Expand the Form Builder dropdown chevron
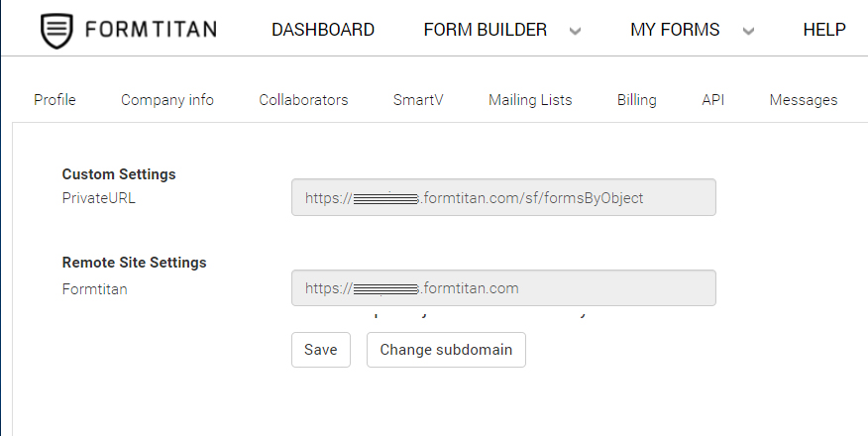 575,31
